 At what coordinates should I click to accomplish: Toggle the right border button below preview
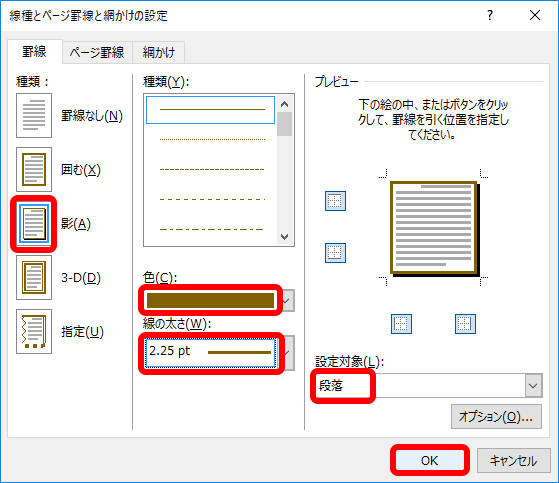coord(465,324)
